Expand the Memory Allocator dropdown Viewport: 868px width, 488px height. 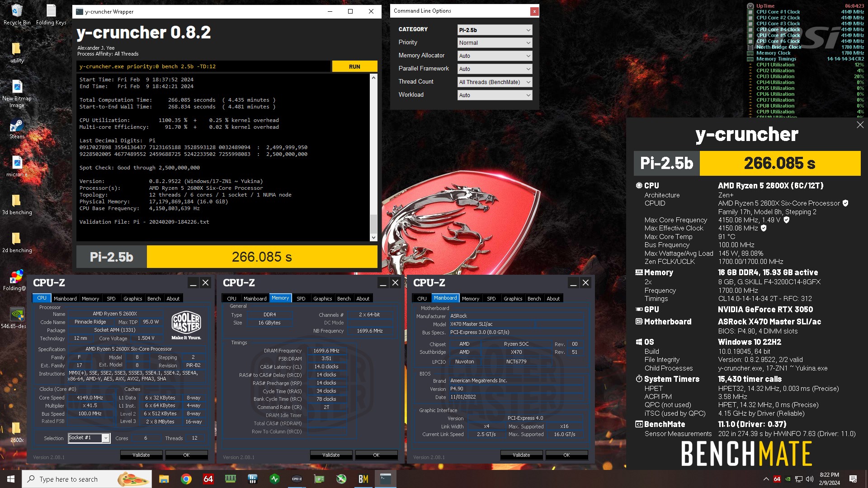(x=495, y=56)
